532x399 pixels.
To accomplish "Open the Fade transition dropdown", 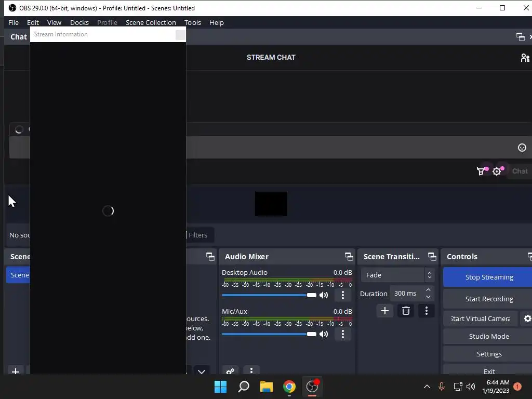I will point(397,275).
